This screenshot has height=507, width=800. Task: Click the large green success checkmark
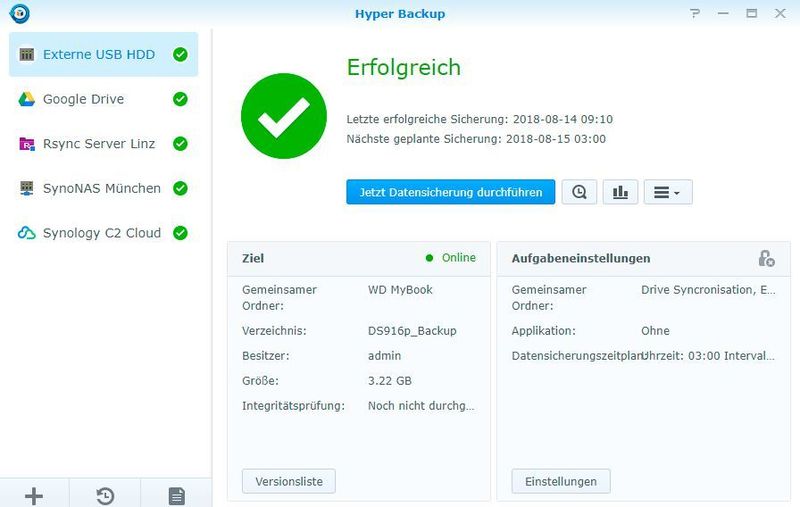pos(284,116)
